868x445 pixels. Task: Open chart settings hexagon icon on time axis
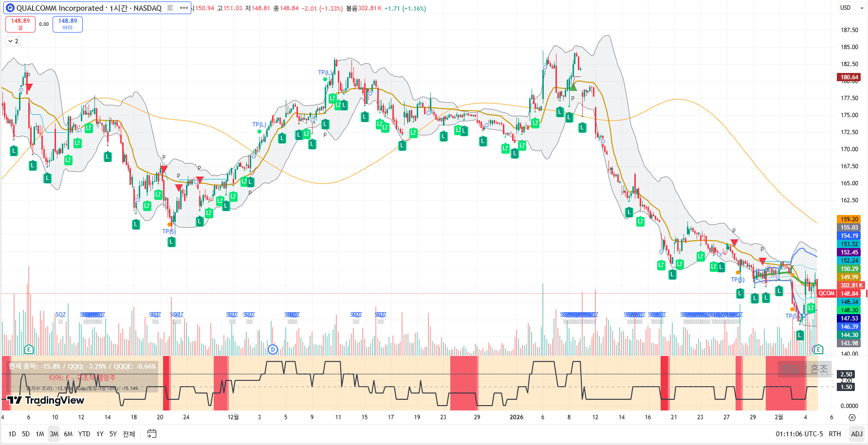click(852, 417)
